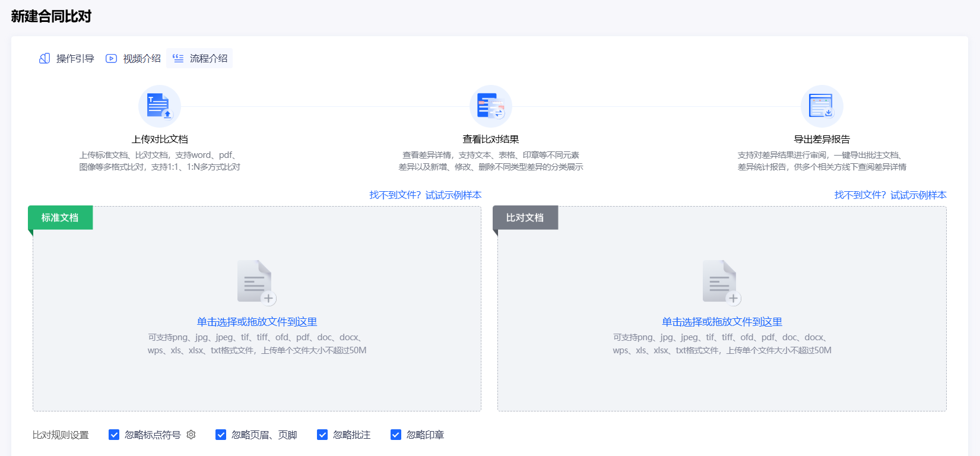Click sample link above 标准文档 panel
The width and height of the screenshot is (980, 456).
(x=426, y=195)
